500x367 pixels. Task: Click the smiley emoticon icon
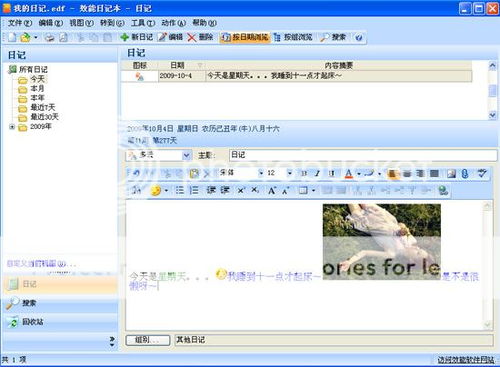(x=156, y=191)
